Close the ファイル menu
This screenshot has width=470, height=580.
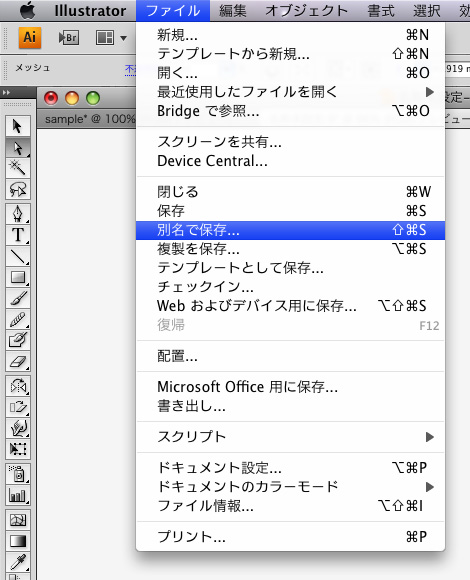point(173,11)
